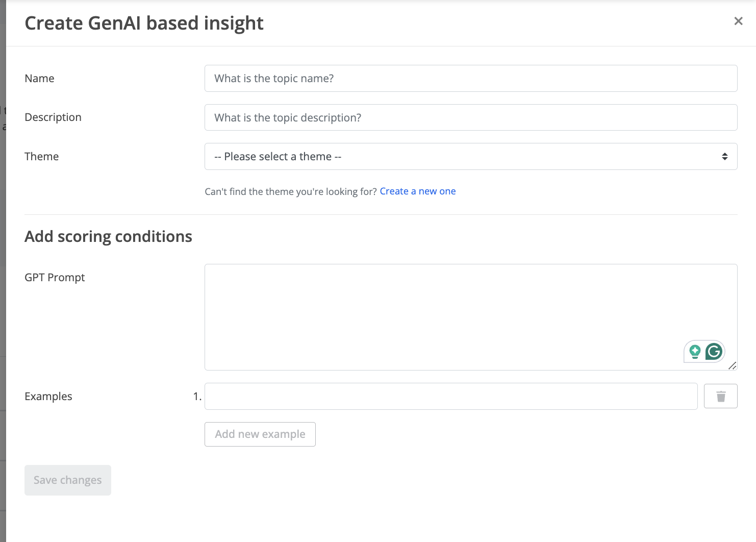Click the 'Name' field label
This screenshot has width=756, height=542.
click(39, 79)
